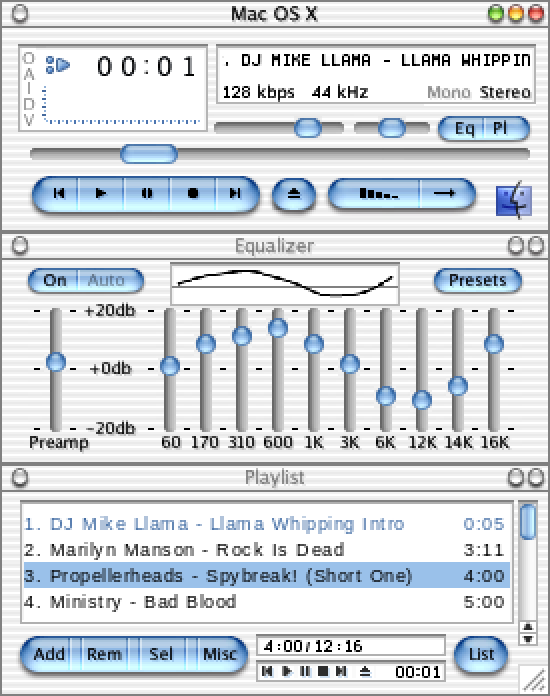Click the 14K band slider knob
This screenshot has width=550, height=696.
pyautogui.click(x=458, y=386)
